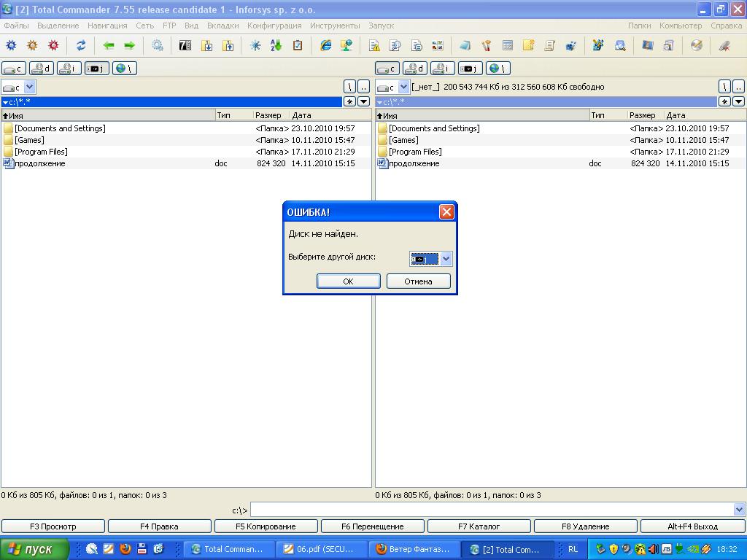Open right panel drive list dropdown
This screenshot has height=560, width=747.
point(403,87)
